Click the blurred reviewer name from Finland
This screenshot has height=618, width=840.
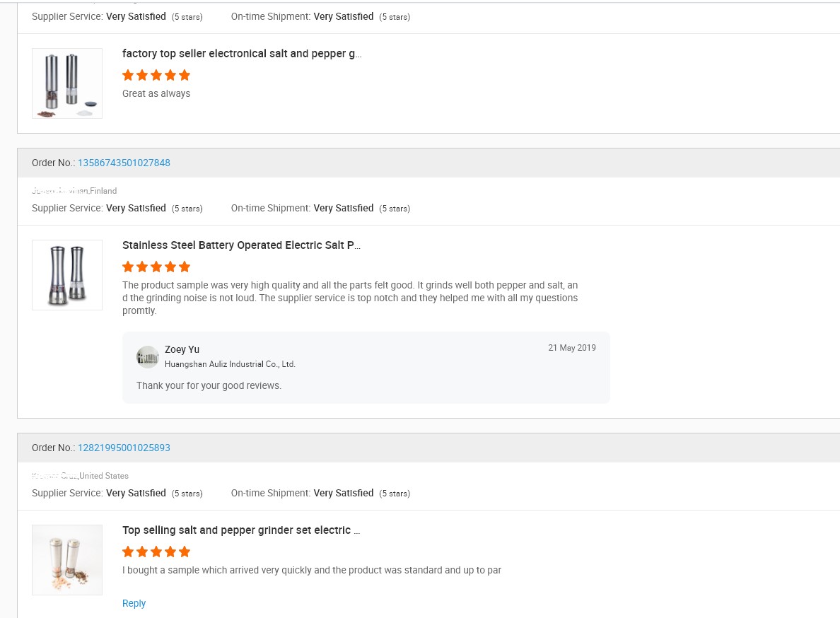click(60, 191)
